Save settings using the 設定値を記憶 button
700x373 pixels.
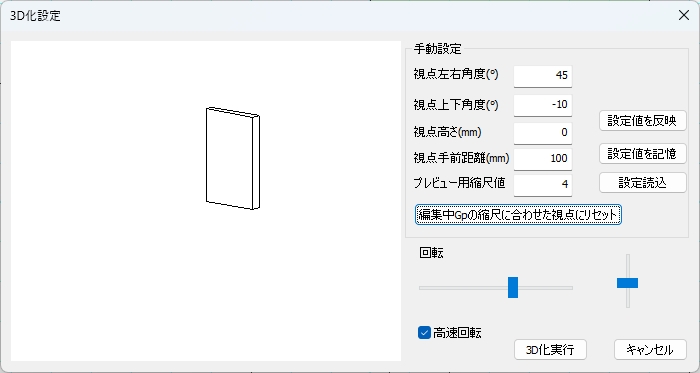[642, 153]
